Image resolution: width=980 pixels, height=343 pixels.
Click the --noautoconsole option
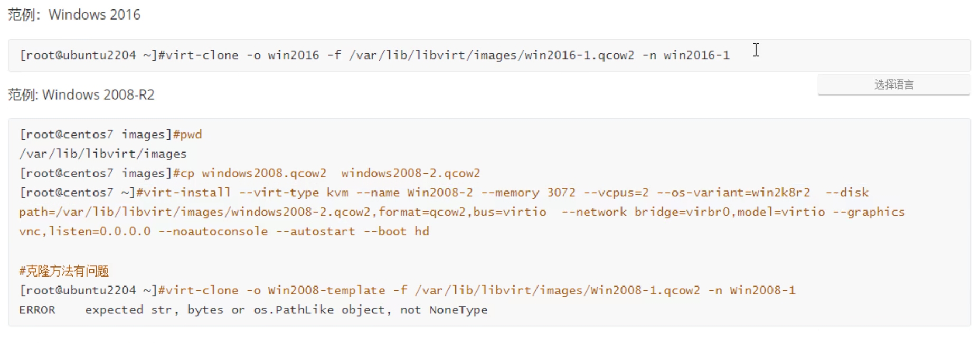(x=213, y=232)
